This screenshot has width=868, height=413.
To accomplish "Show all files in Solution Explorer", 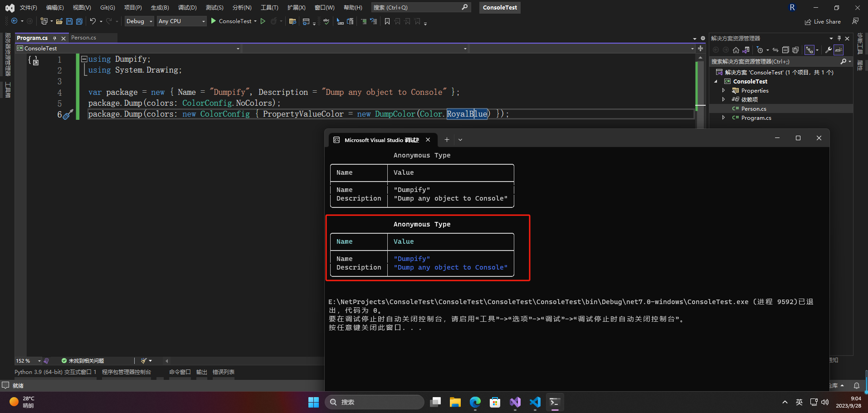I will [x=795, y=50].
